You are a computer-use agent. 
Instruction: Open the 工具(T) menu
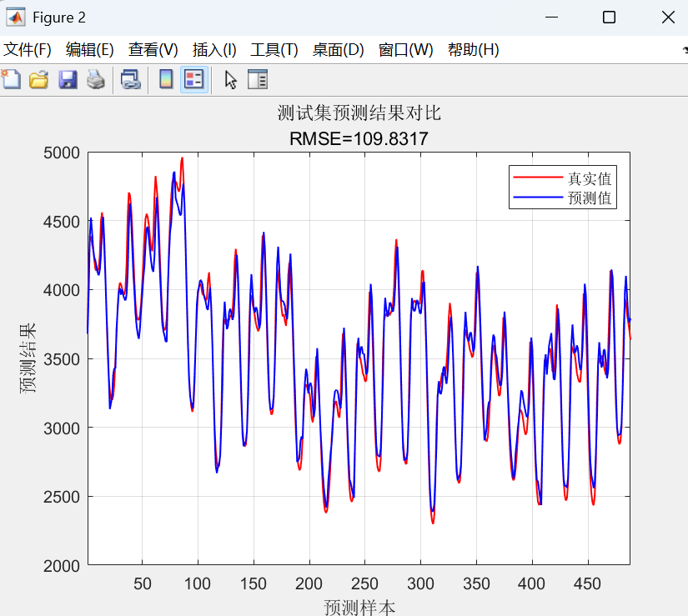[x=274, y=49]
